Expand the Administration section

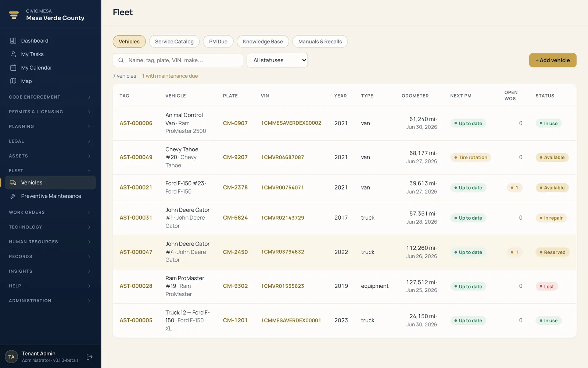pyautogui.click(x=50, y=301)
